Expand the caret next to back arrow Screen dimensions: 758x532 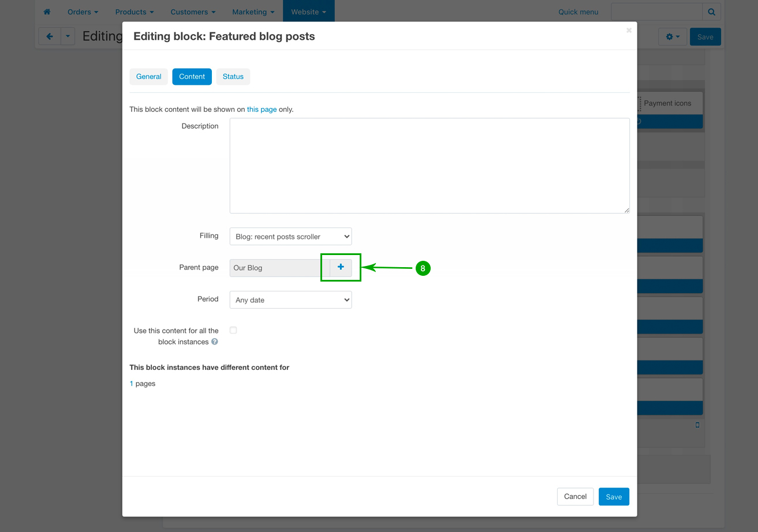pyautogui.click(x=68, y=37)
